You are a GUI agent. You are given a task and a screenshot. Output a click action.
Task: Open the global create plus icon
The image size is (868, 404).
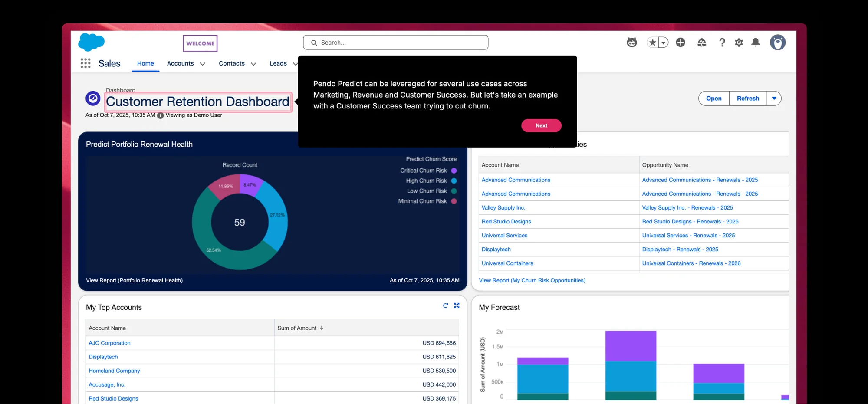(681, 43)
